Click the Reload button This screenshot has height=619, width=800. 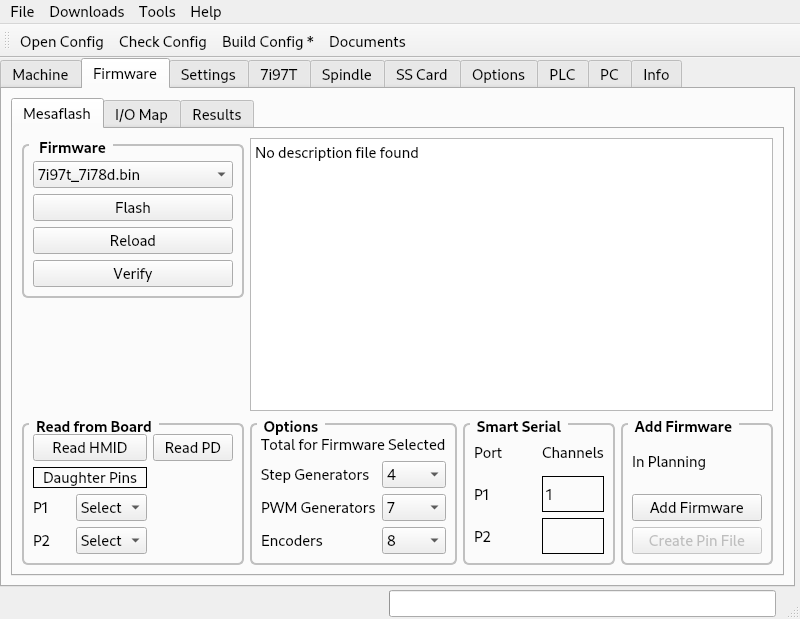133,240
